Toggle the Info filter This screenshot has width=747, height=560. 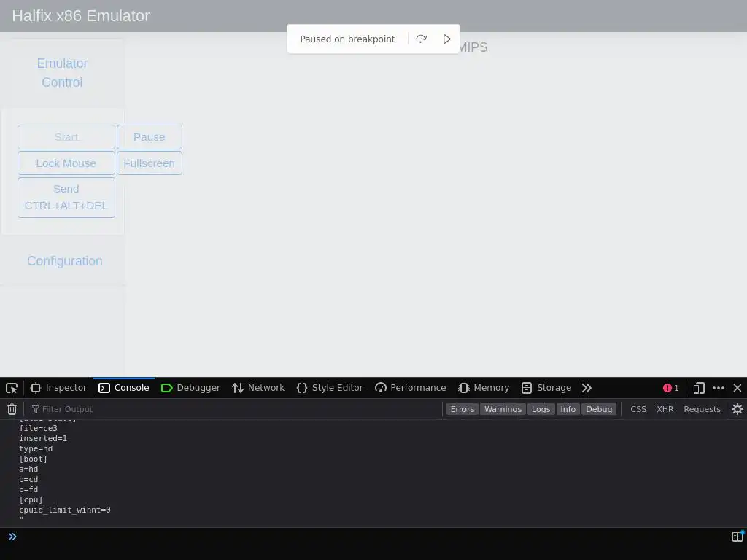568,409
